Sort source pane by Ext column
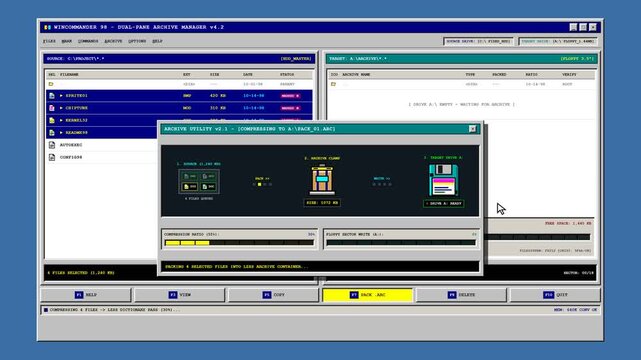This screenshot has height=360, width=641. coord(187,74)
